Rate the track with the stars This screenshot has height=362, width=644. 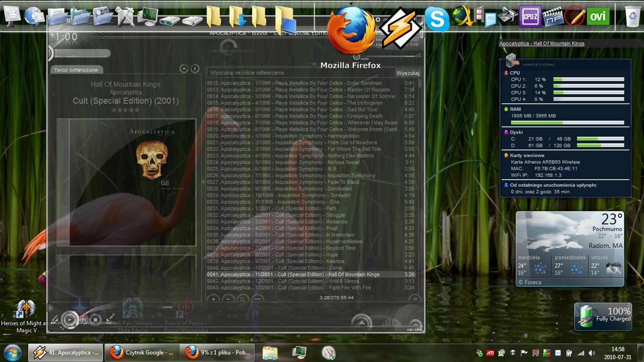(x=125, y=111)
